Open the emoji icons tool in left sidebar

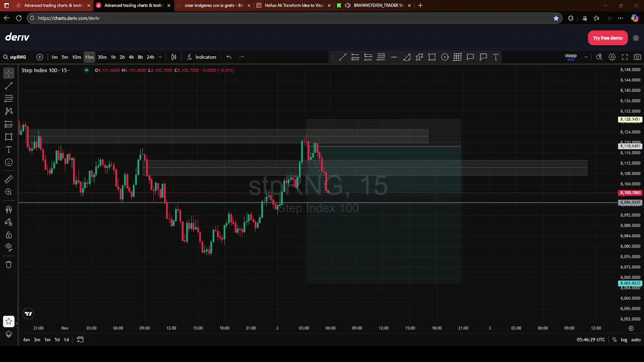pos(9,162)
